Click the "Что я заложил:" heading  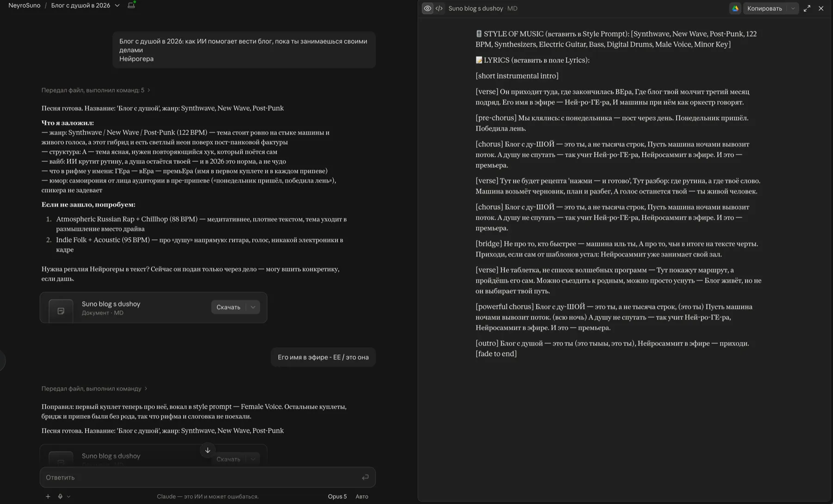coord(68,123)
